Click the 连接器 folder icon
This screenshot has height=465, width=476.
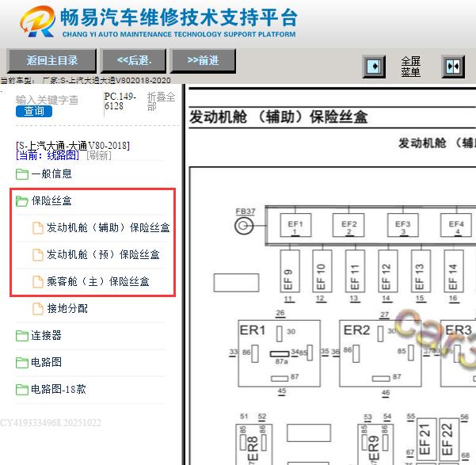click(22, 336)
